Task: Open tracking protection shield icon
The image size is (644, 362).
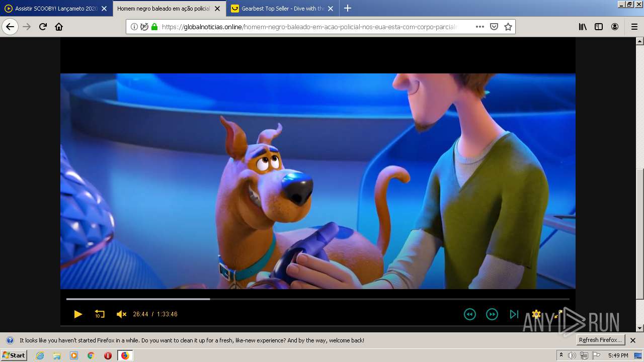Action: pos(144,27)
